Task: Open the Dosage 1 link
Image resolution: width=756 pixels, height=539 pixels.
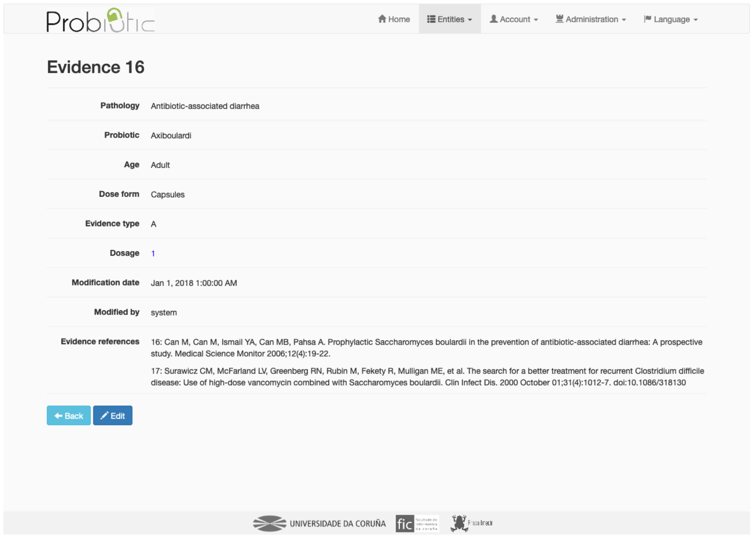Action: tap(153, 254)
